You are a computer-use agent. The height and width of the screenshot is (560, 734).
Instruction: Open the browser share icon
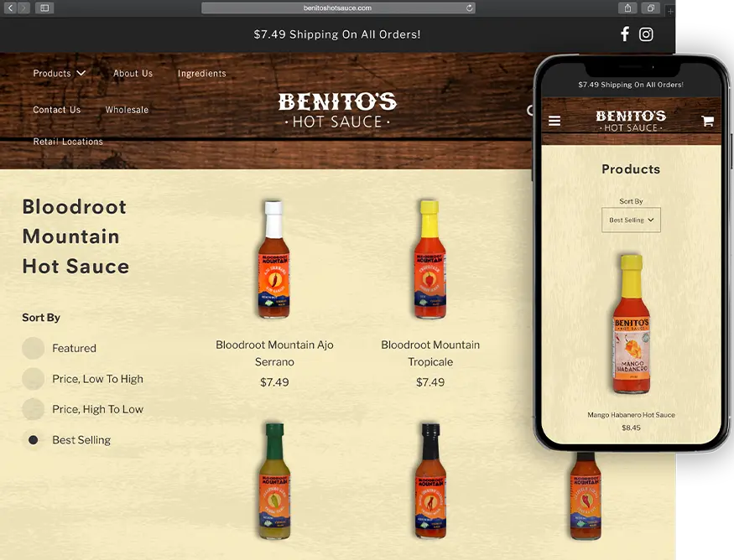(x=627, y=8)
